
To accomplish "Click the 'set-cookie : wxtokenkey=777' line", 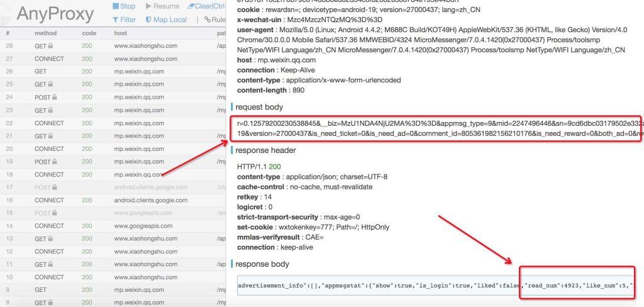I will tap(313, 227).
